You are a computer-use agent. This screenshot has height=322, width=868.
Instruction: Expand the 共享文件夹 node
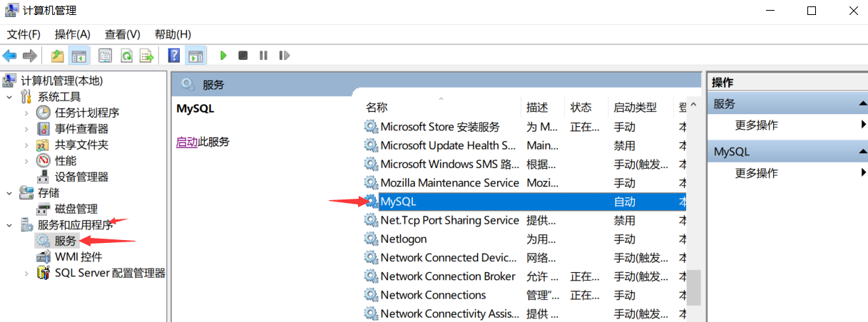26,145
